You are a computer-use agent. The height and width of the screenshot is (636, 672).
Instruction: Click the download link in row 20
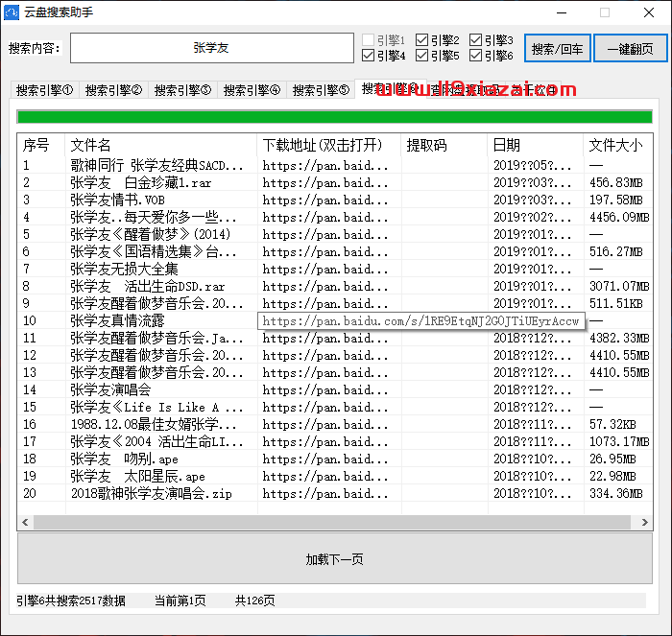pyautogui.click(x=325, y=494)
